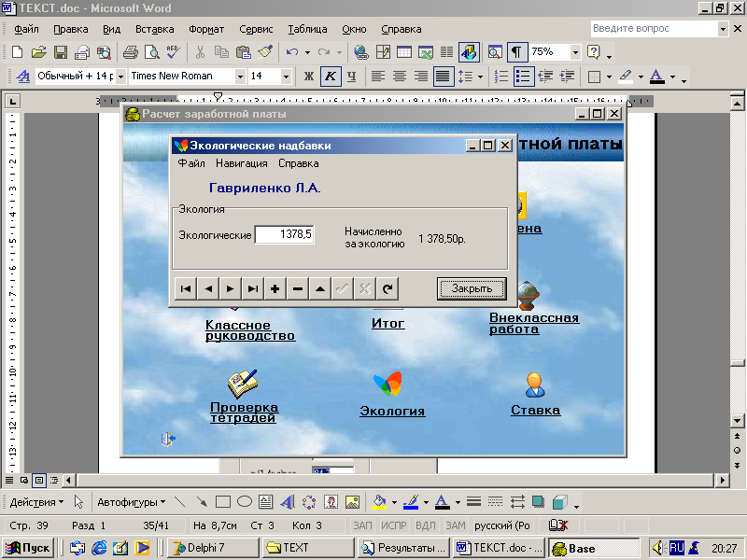Viewport: 747px width, 560px height.
Task: Open the Ставка link
Action: click(x=535, y=410)
